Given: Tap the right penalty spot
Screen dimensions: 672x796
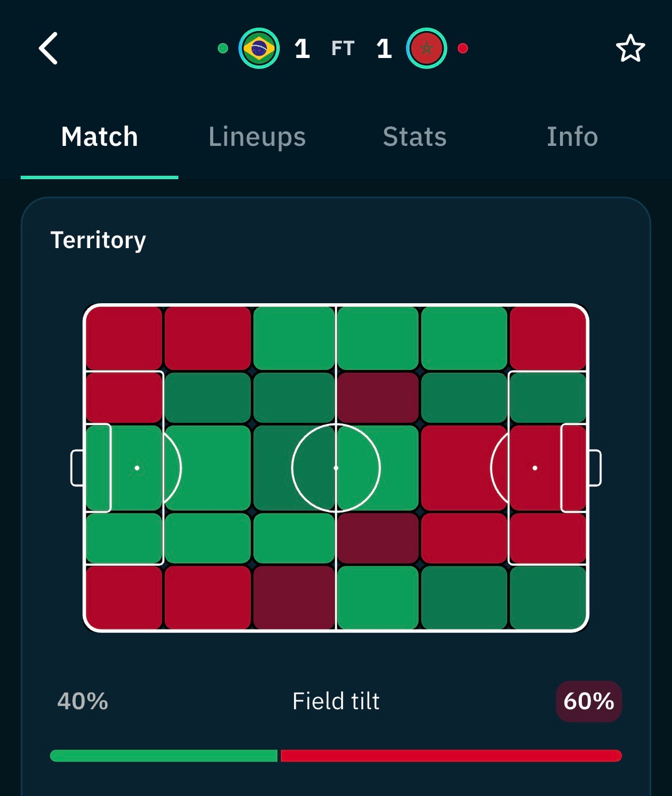Looking at the screenshot, I should click(535, 467).
